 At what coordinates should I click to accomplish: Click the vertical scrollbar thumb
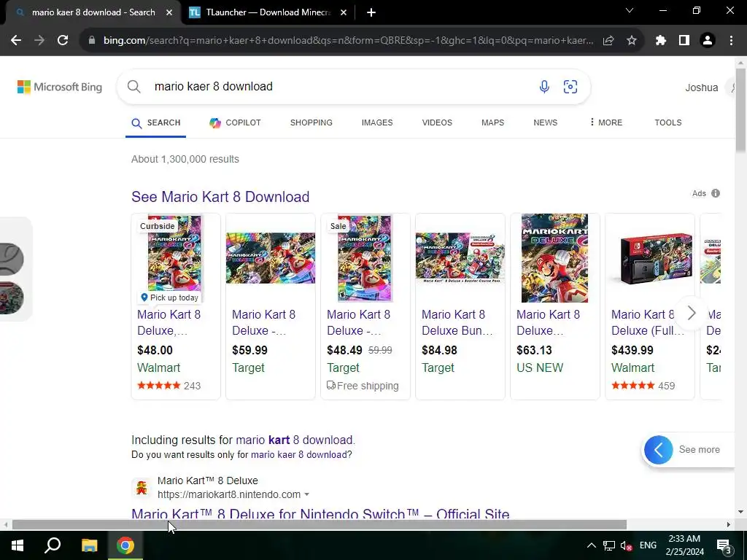coord(740,111)
